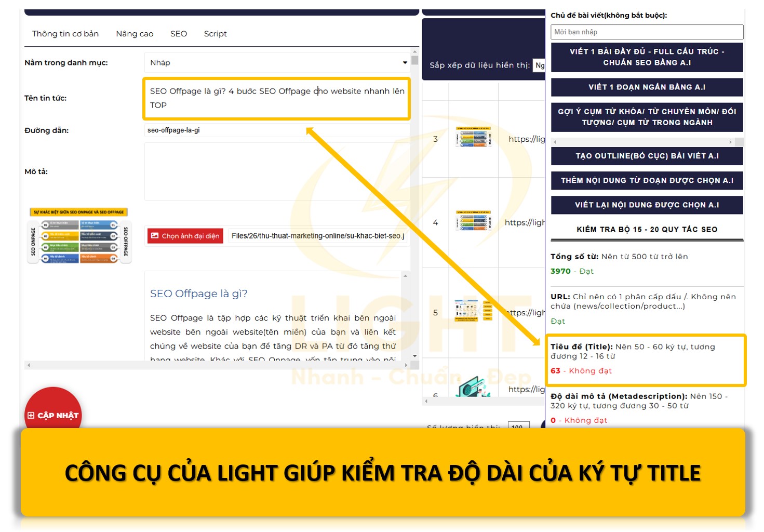Image resolution: width=764 pixels, height=532 pixels.
Task: Click Viết 1 đoạn ngắn bằng A.I
Action: (x=647, y=87)
